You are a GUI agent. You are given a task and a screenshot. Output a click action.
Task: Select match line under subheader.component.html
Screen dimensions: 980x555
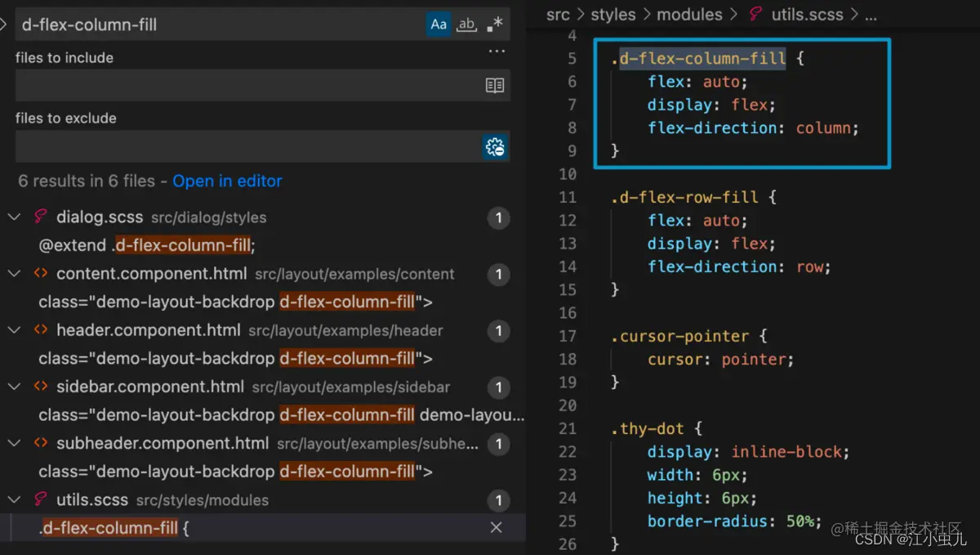pos(235,472)
